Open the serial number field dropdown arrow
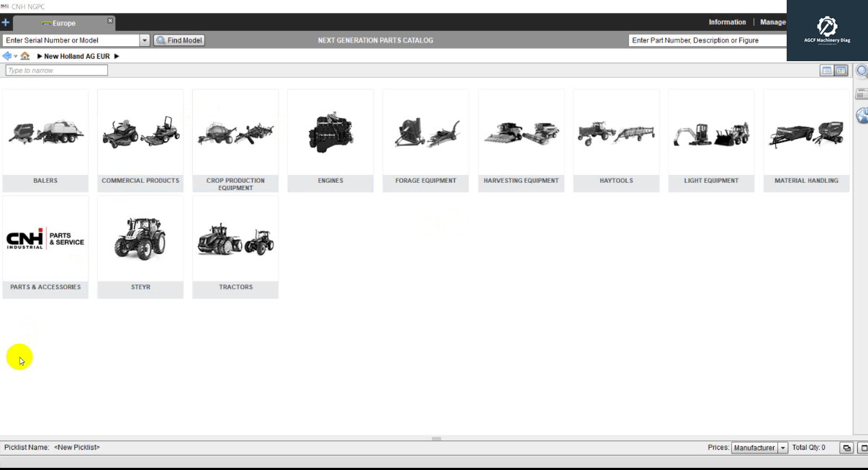Image resolution: width=868 pixels, height=470 pixels. pyautogui.click(x=144, y=40)
